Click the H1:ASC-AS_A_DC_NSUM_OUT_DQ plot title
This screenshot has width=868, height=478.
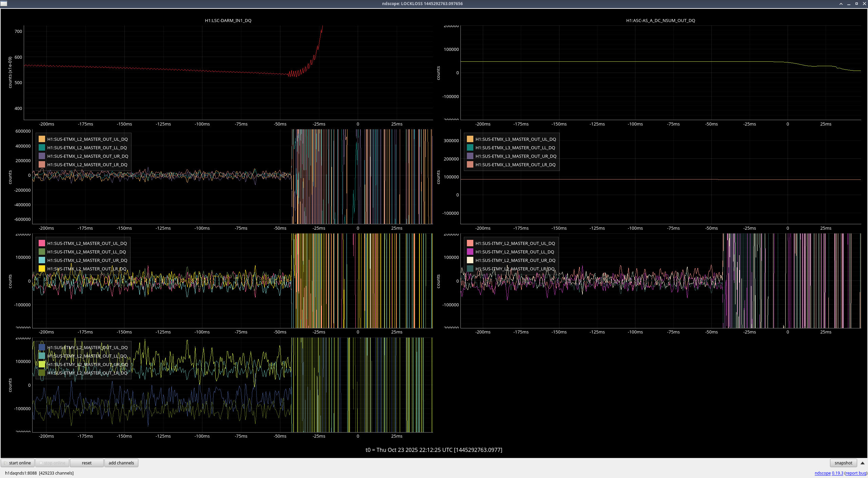click(x=660, y=20)
